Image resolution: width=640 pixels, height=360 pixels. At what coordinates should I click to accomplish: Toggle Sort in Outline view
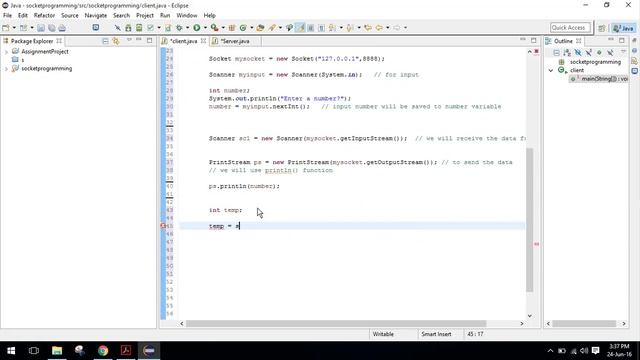[567, 53]
